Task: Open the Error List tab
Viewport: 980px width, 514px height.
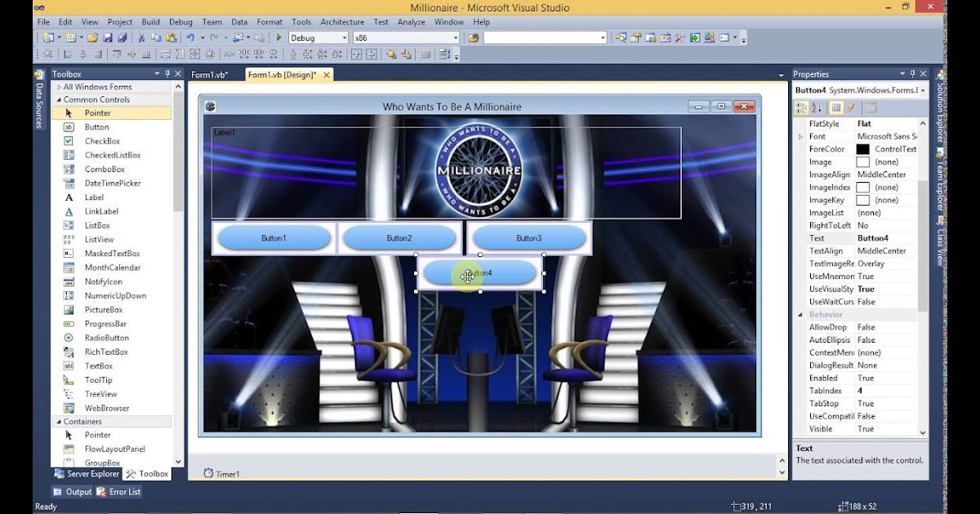Action: 119,491
